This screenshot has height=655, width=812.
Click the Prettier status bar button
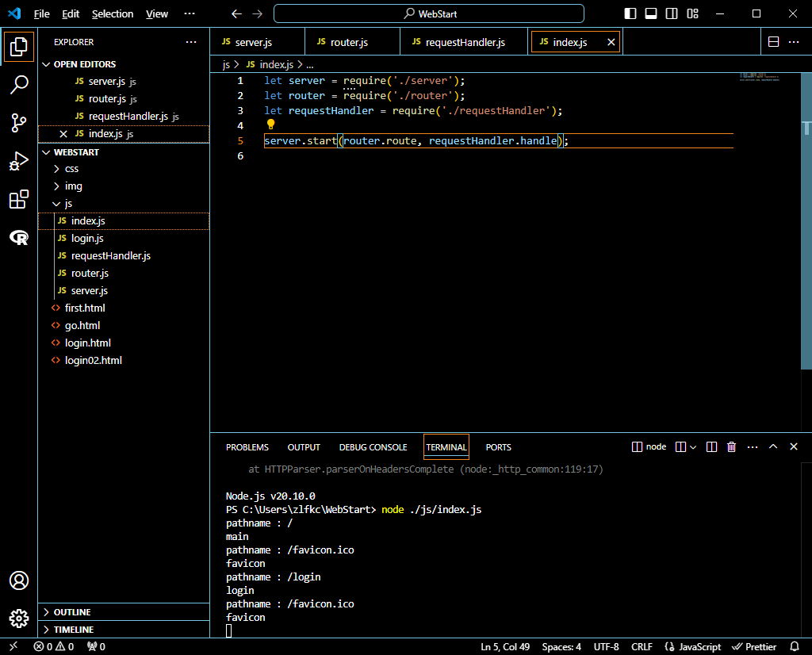coord(754,646)
